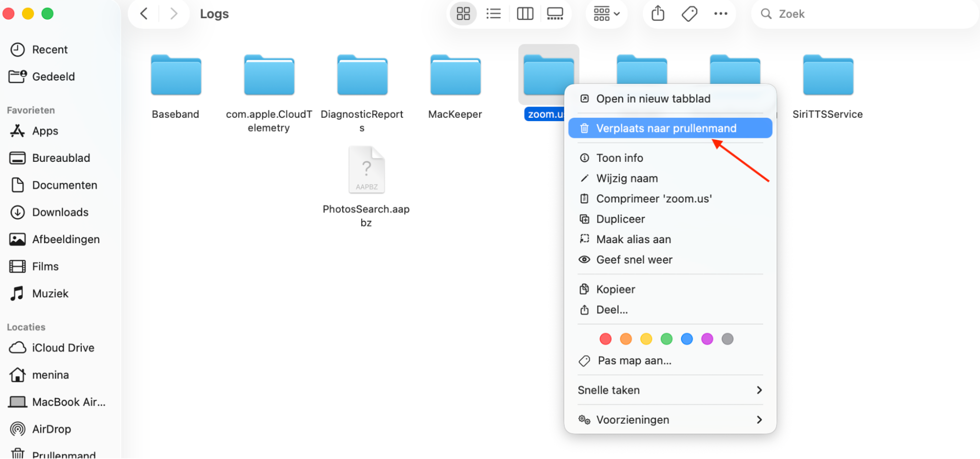This screenshot has width=980, height=459.
Task: Select 'Comprimeer zoom.us' option
Action: click(x=653, y=198)
